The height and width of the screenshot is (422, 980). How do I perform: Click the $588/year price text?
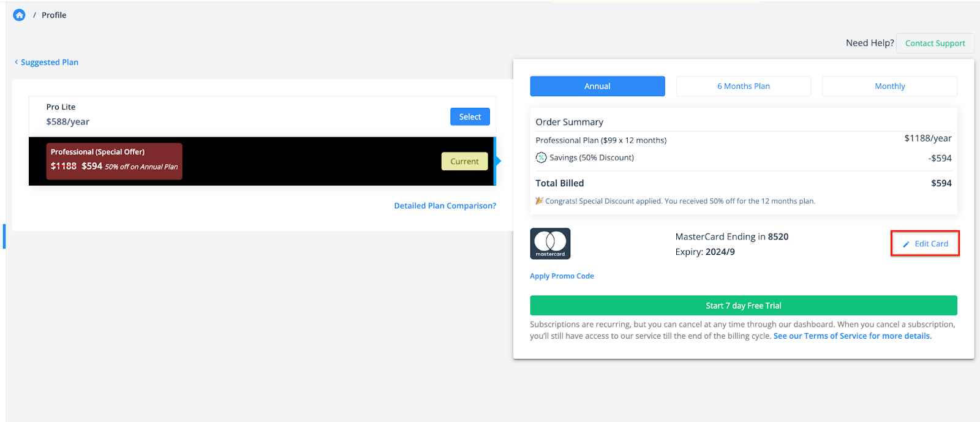[68, 121]
